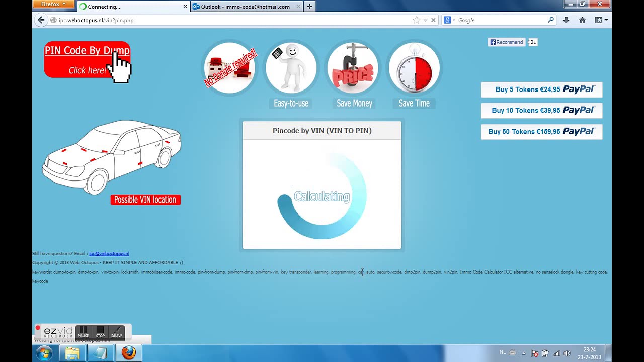Click the on-screen keyboard tray icon

tap(513, 353)
